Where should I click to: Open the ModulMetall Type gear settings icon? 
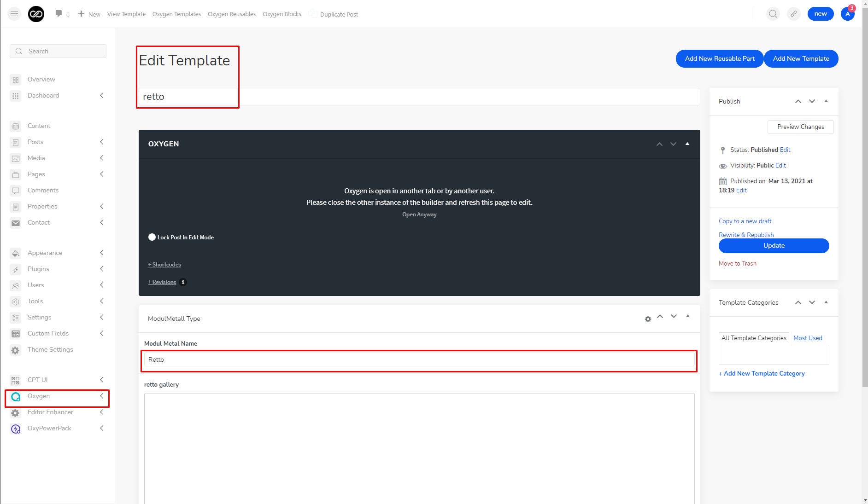[x=648, y=319]
